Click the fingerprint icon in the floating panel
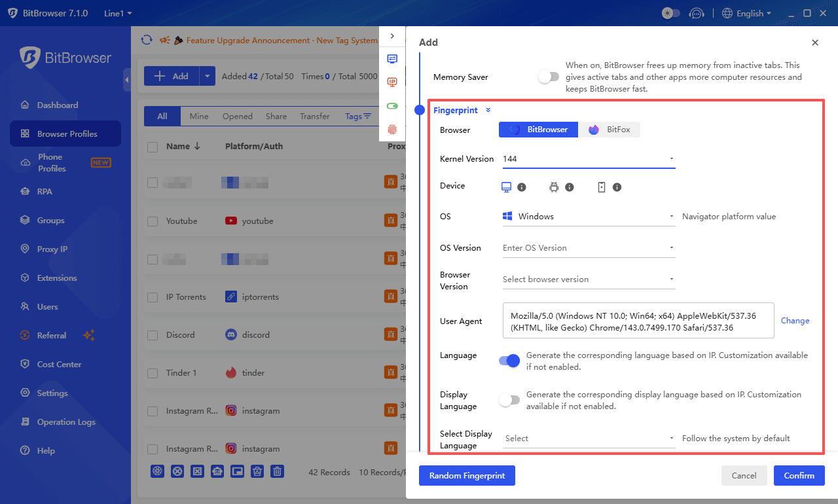Image resolution: width=838 pixels, height=504 pixels. pos(392,130)
